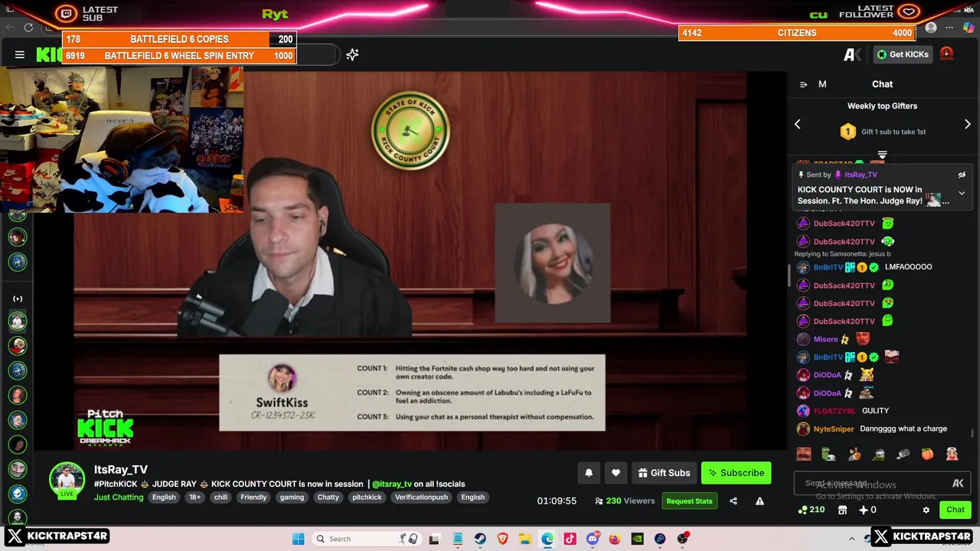
Task: Open the Just Chatting category link
Action: pyautogui.click(x=119, y=497)
